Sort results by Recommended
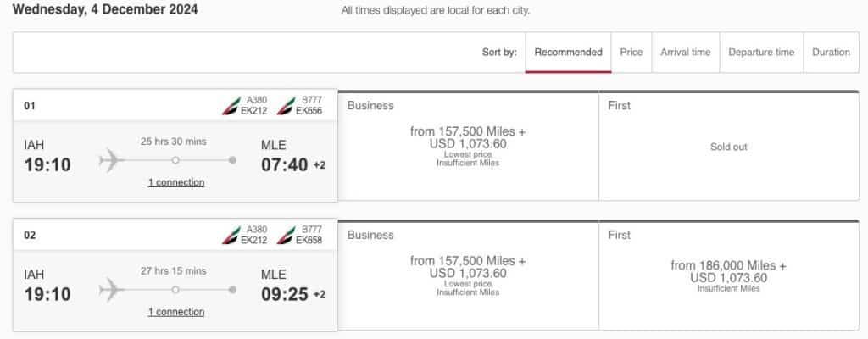The image size is (868, 339). 568,52
